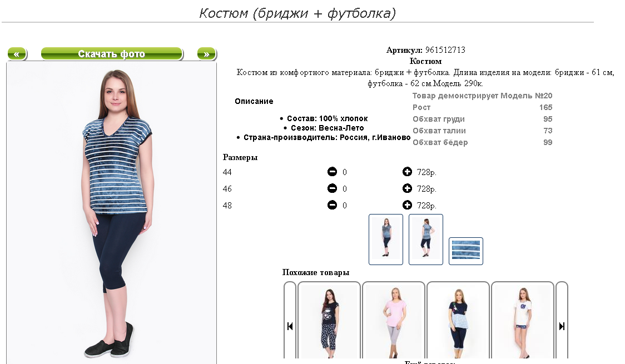Increase quantity for size 44
Image resolution: width=625 pixels, height=364 pixels.
click(x=407, y=172)
